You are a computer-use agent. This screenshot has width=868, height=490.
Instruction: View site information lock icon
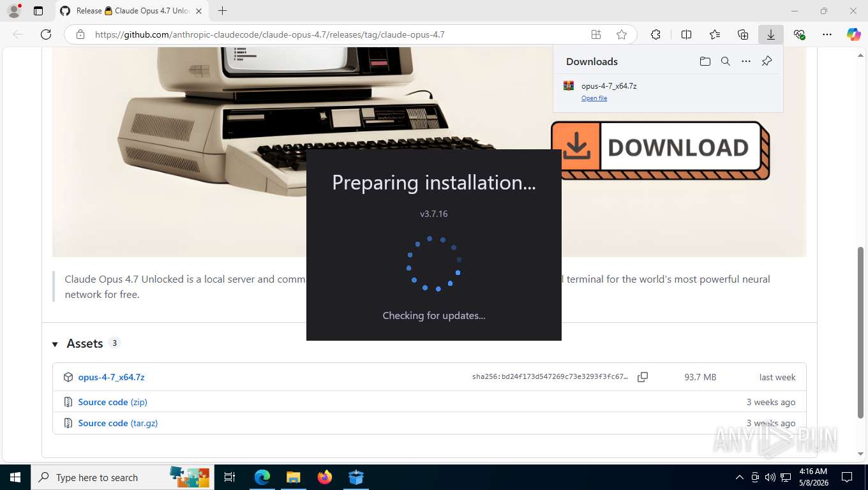(80, 34)
